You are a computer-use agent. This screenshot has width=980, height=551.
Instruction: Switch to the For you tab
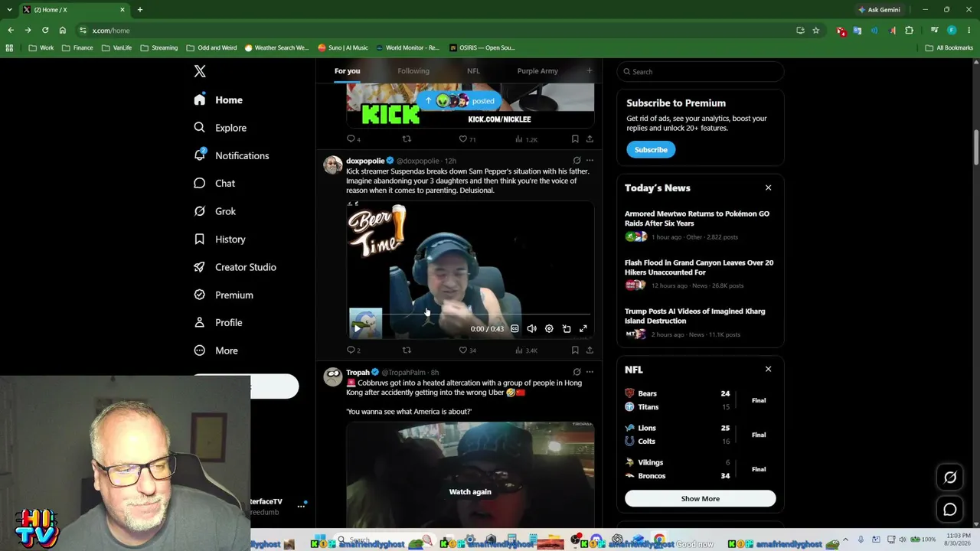point(347,71)
